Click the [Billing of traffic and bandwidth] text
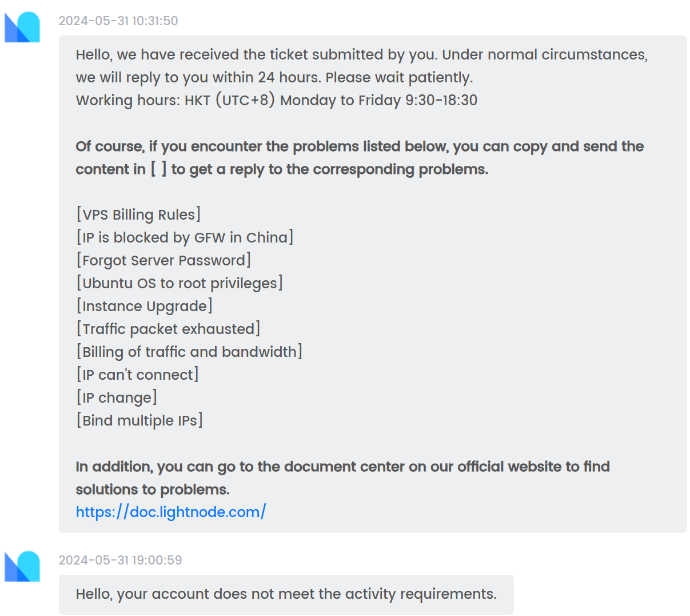690x616 pixels. click(189, 352)
